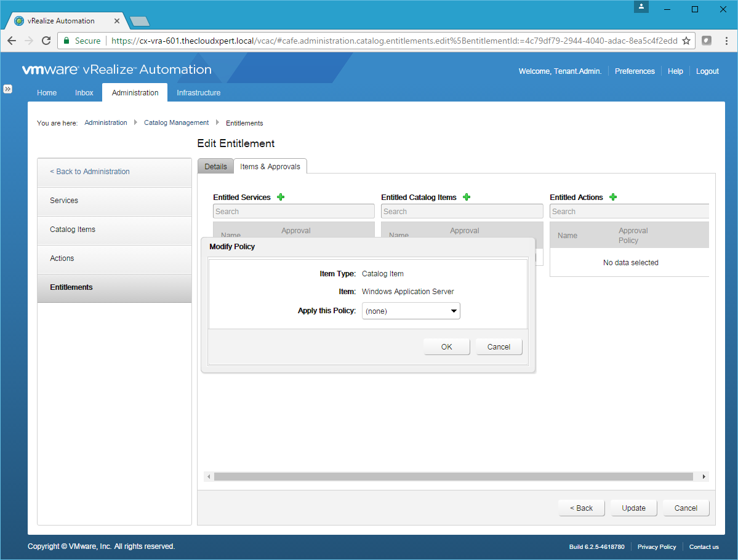Select Catalog Items in the sidebar
738x560 pixels.
73,230
